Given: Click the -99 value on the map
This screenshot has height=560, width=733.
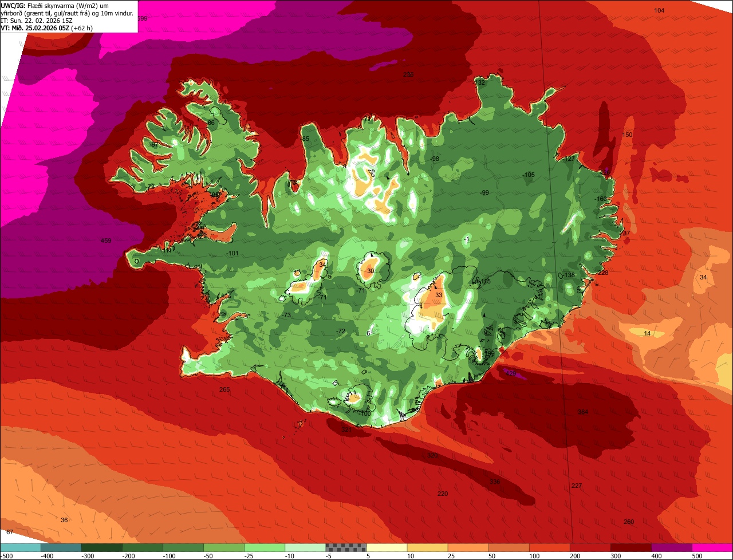Looking at the screenshot, I should click(x=484, y=192).
